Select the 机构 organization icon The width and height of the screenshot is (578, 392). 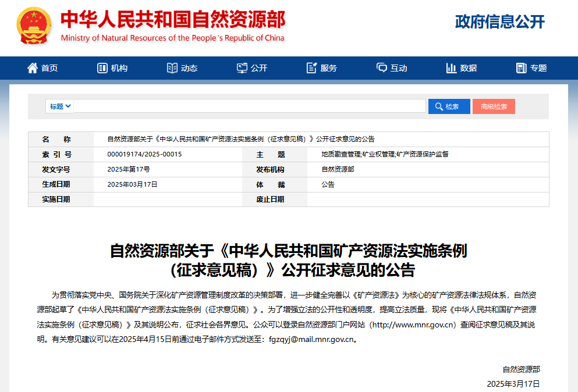101,67
